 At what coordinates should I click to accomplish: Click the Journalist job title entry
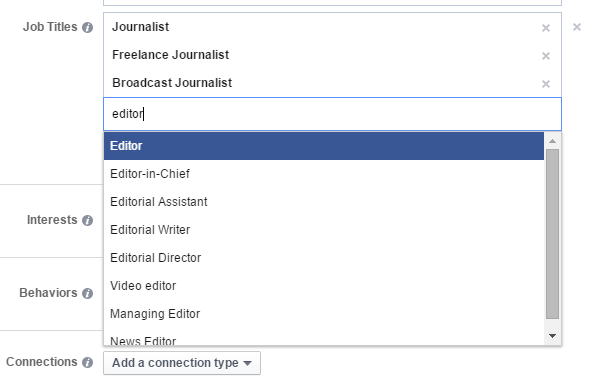[332, 27]
